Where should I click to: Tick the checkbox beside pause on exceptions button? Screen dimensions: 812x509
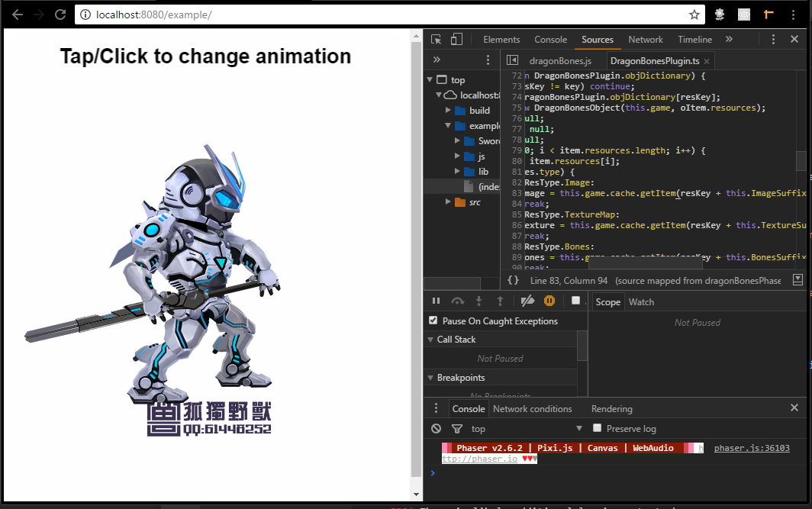[575, 301]
